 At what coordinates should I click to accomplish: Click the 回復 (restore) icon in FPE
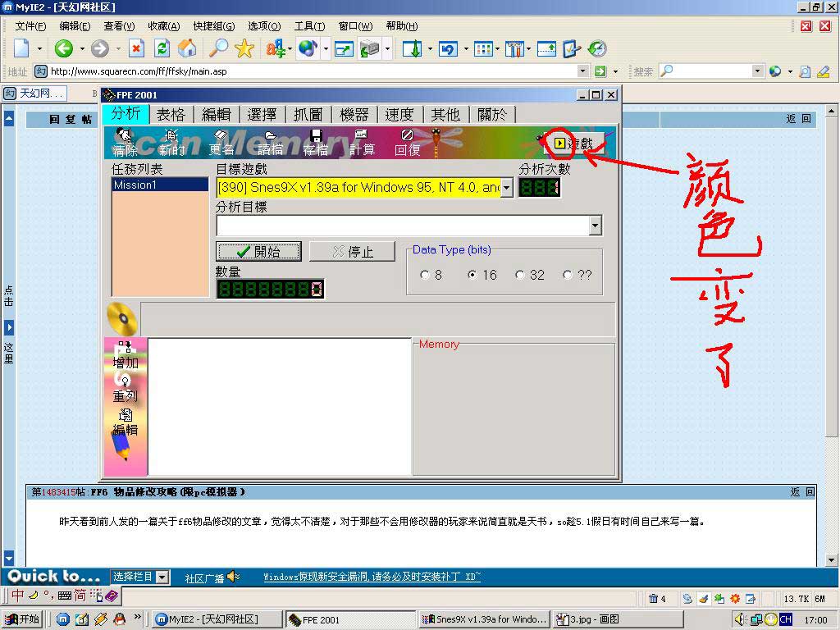(407, 143)
